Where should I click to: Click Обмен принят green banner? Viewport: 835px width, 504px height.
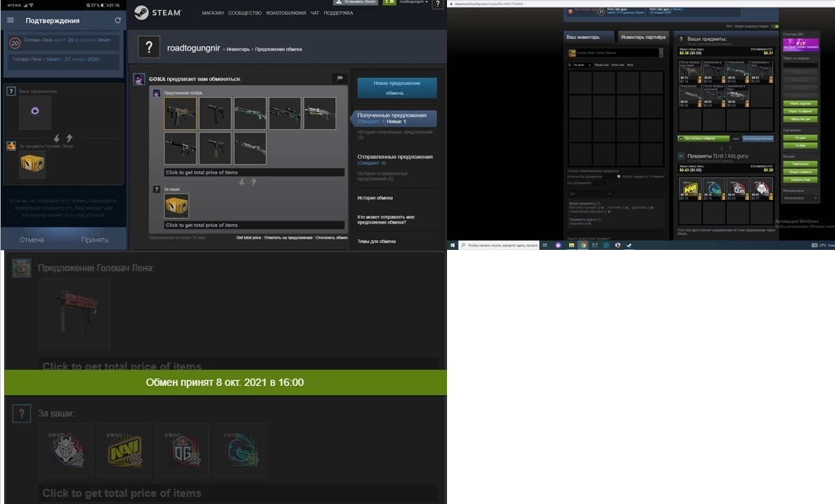[x=225, y=383]
